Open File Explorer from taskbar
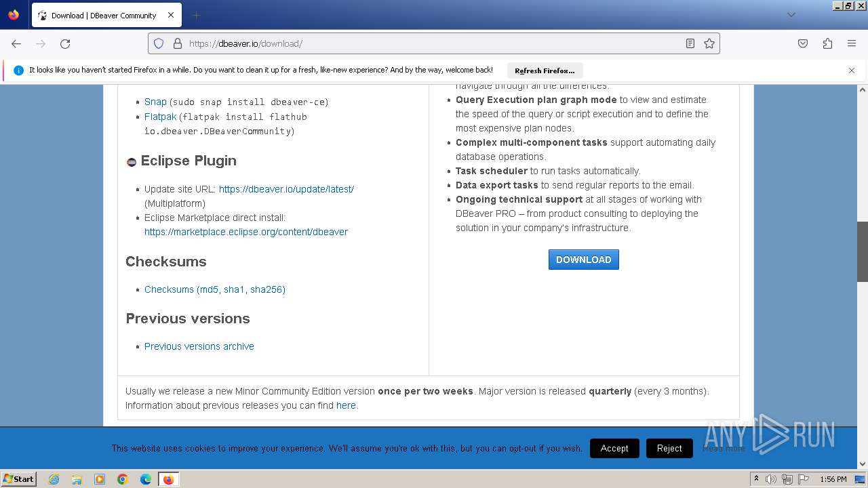Image resolution: width=868 pixels, height=488 pixels. point(77,479)
